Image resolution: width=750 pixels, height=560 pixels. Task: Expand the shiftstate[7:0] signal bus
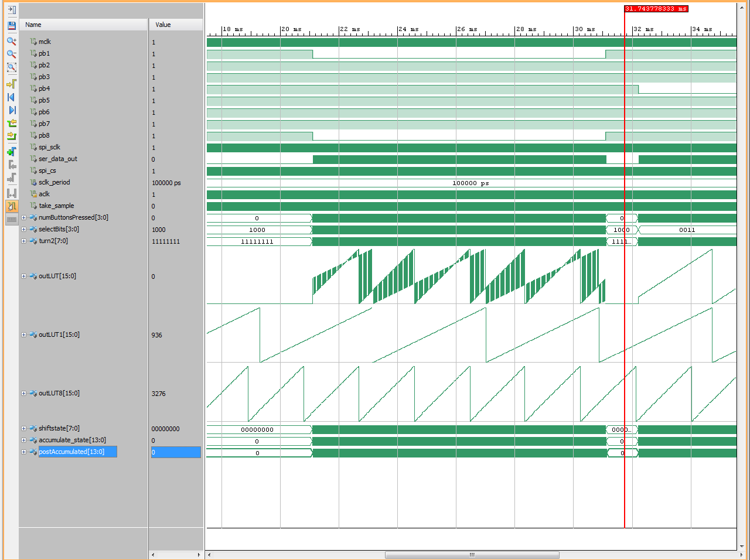point(23,428)
